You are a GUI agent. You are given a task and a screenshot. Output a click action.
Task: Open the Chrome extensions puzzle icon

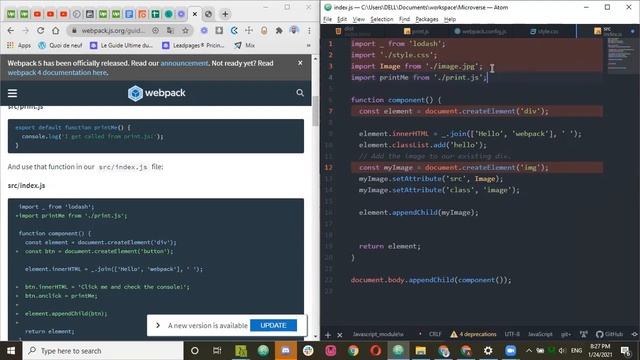pos(279,31)
